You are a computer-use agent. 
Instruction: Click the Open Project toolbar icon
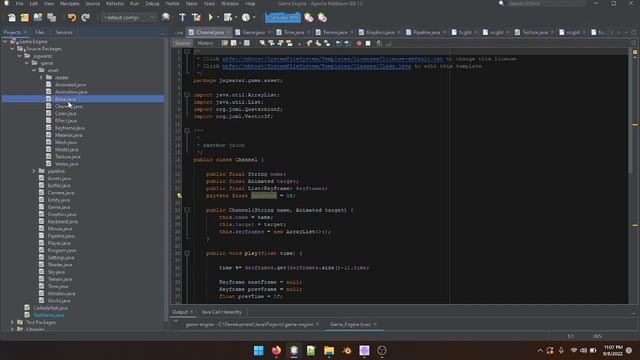point(38,18)
